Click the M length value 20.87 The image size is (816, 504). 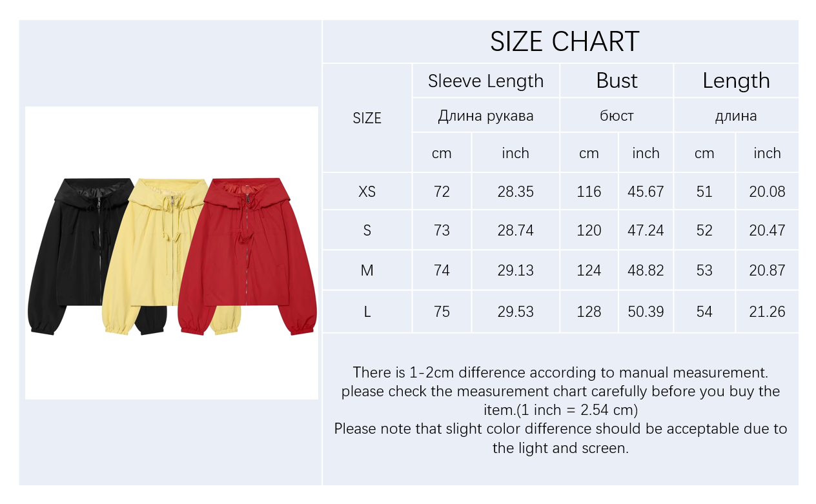click(767, 270)
